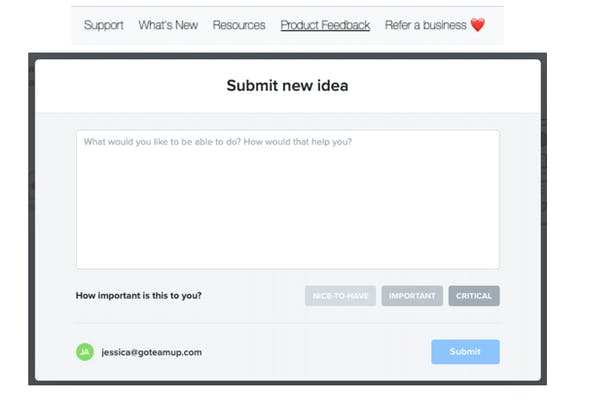Click the white header area of the dialog

click(288, 86)
